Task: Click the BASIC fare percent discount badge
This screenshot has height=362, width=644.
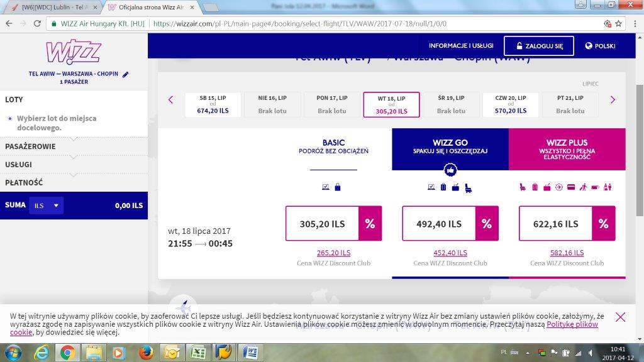Action: pos(370,224)
